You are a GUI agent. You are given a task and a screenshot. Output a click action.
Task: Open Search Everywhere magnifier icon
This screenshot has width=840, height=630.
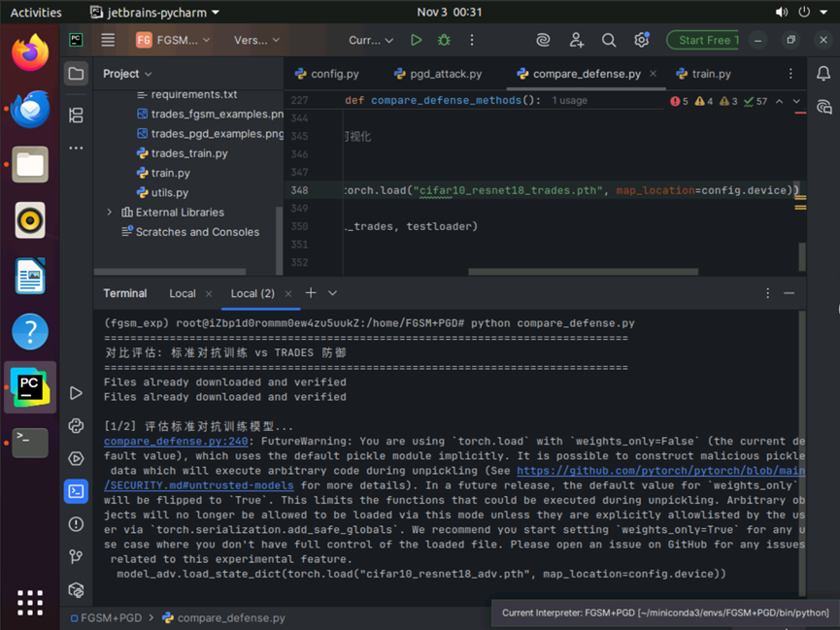pos(609,41)
